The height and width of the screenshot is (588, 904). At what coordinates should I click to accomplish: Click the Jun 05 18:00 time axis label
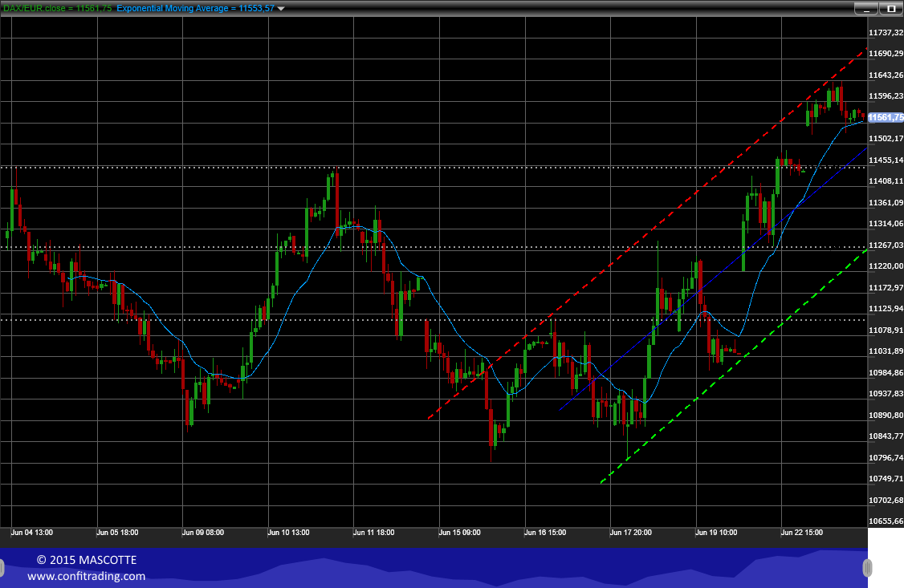[x=117, y=533]
